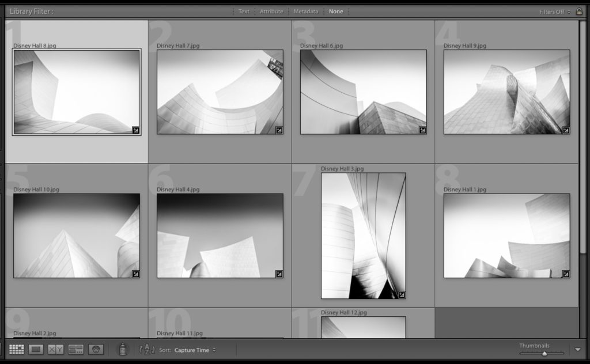The height and width of the screenshot is (364, 590).
Task: Click the develop adjustments badge on Disney Hall 7
Action: (x=279, y=131)
